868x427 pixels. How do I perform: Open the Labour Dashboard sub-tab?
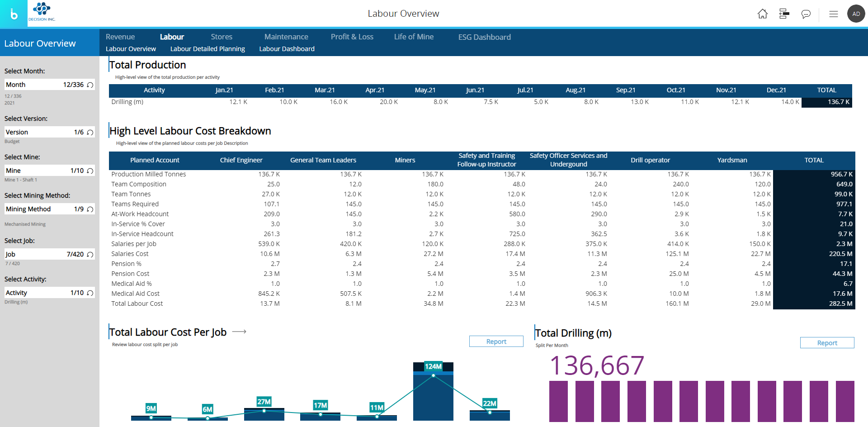click(287, 49)
